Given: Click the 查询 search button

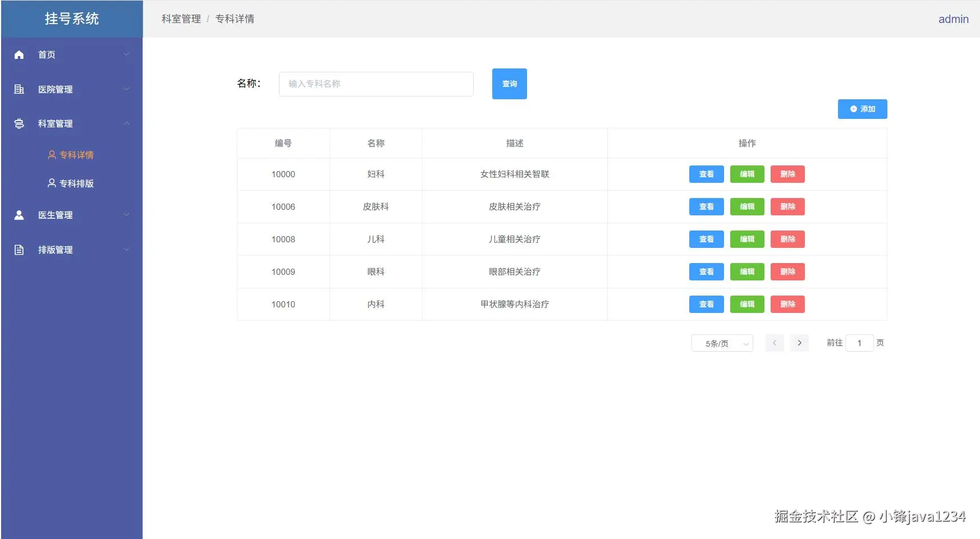Looking at the screenshot, I should 510,84.
